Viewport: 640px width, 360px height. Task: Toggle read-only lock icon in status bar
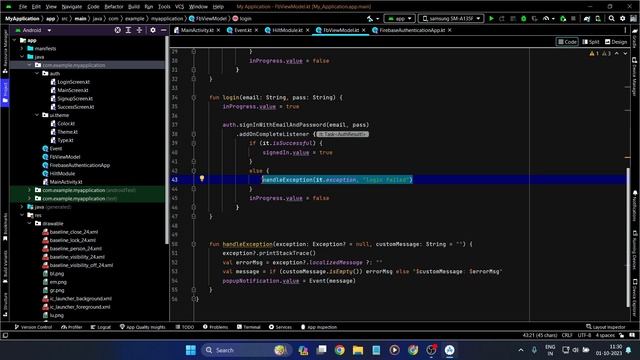pyautogui.click(x=621, y=335)
